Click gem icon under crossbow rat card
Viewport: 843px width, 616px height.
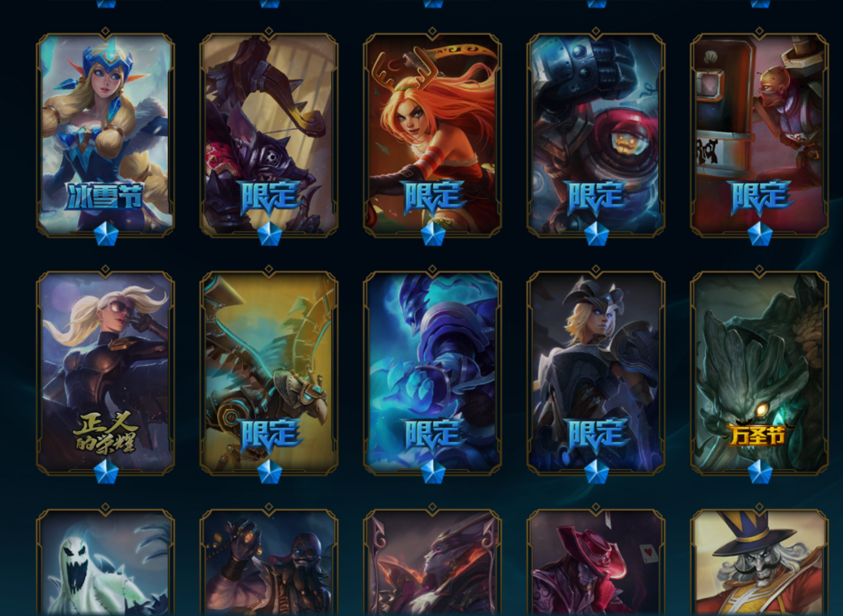pos(269,234)
